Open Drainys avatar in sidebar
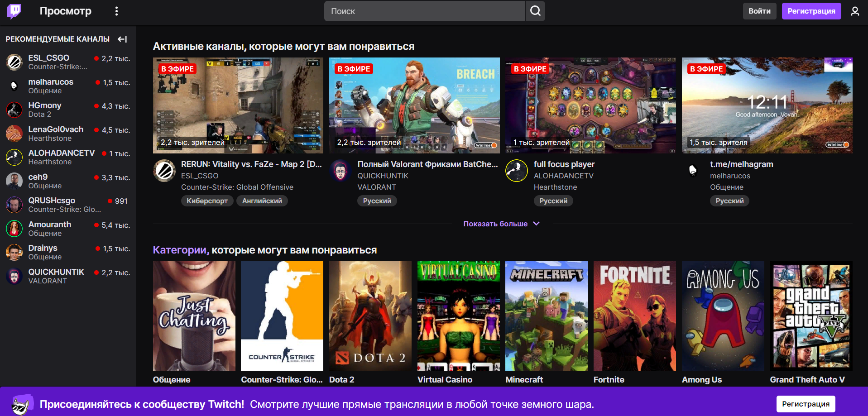868x416 pixels. click(x=14, y=252)
